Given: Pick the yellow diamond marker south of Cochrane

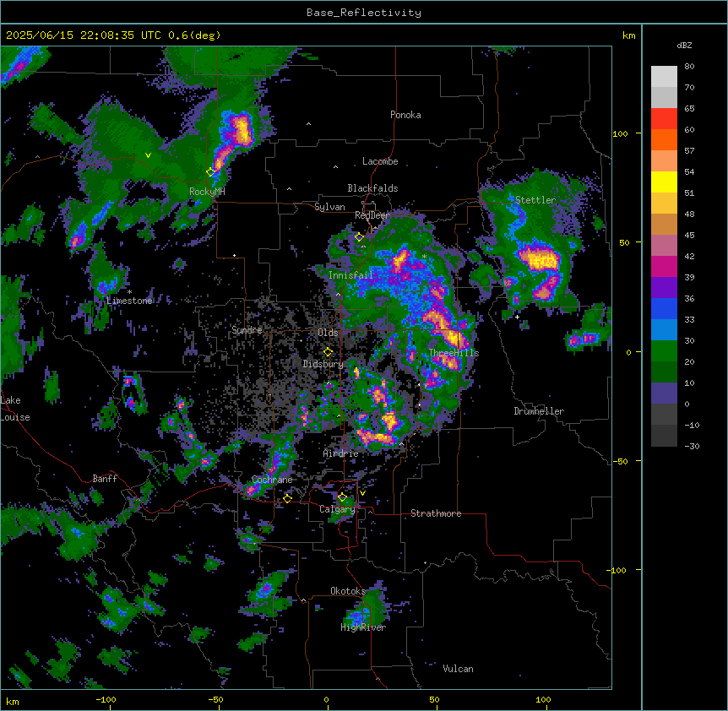Looking at the screenshot, I should point(287,498).
